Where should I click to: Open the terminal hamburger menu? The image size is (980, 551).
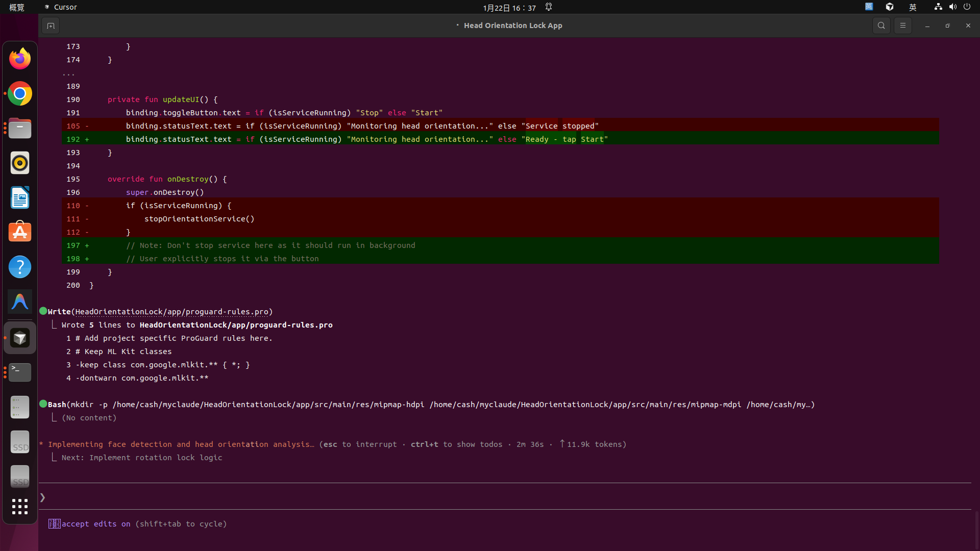902,26
